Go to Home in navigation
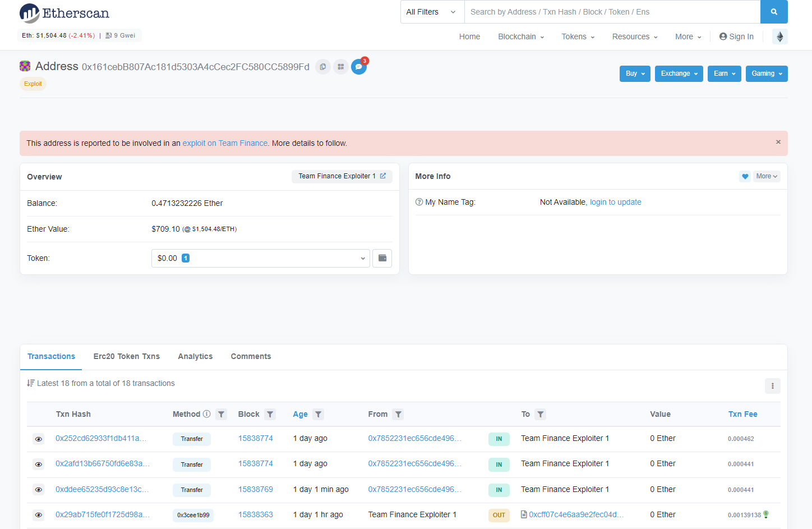The width and height of the screenshot is (812, 529). (x=469, y=36)
